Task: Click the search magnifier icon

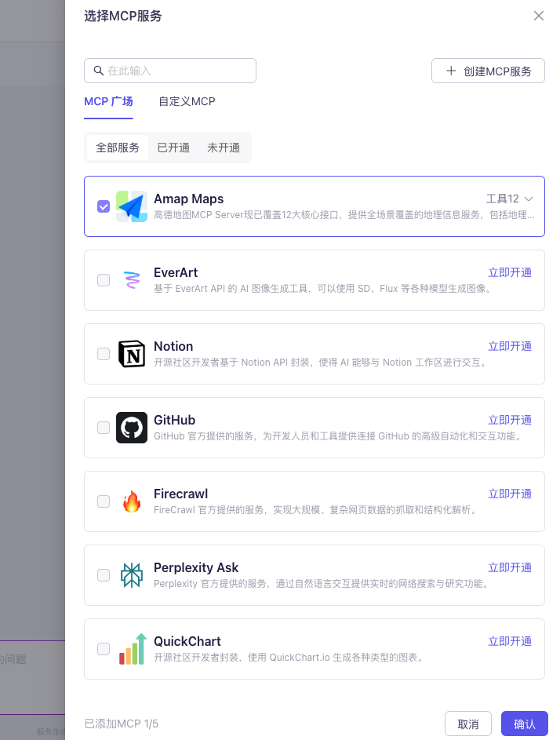Action: [x=99, y=71]
